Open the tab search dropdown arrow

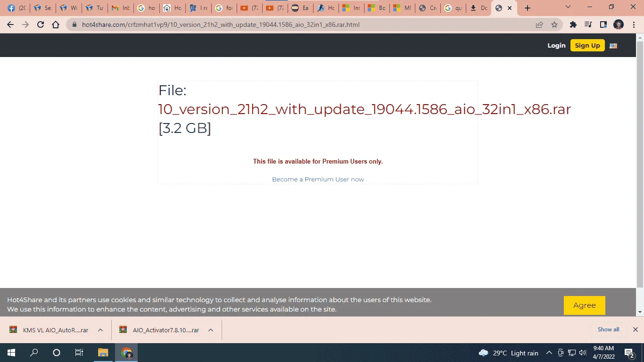568,7
